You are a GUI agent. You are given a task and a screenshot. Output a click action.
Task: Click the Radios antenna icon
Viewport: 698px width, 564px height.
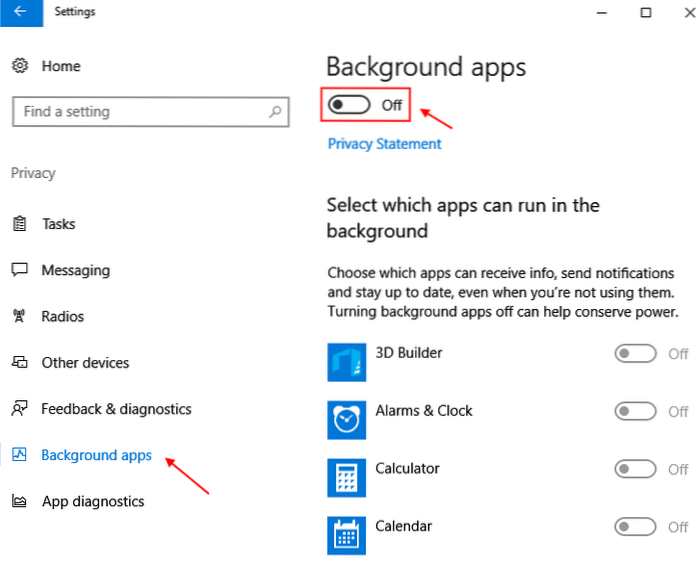[19, 317]
